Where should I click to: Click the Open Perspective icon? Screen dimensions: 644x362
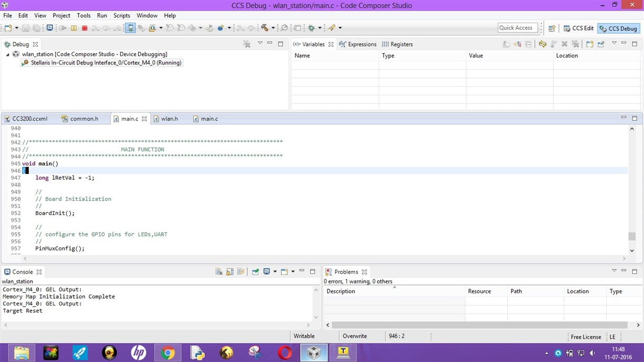coord(552,28)
